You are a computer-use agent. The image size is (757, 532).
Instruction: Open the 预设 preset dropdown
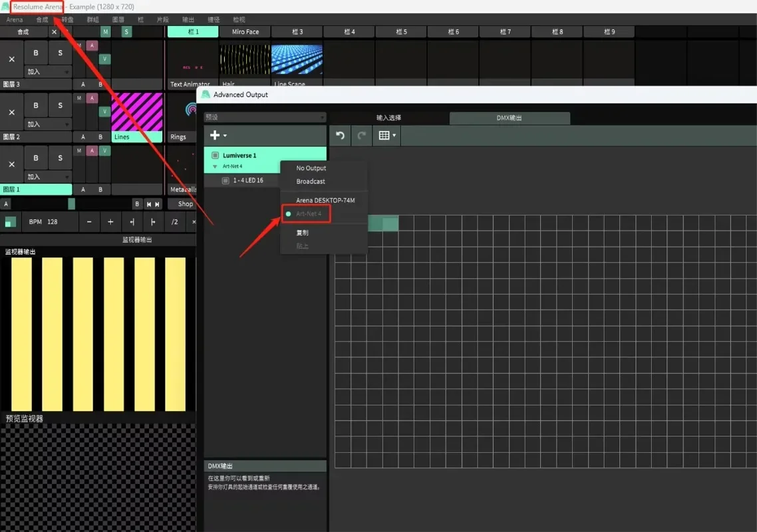(265, 118)
